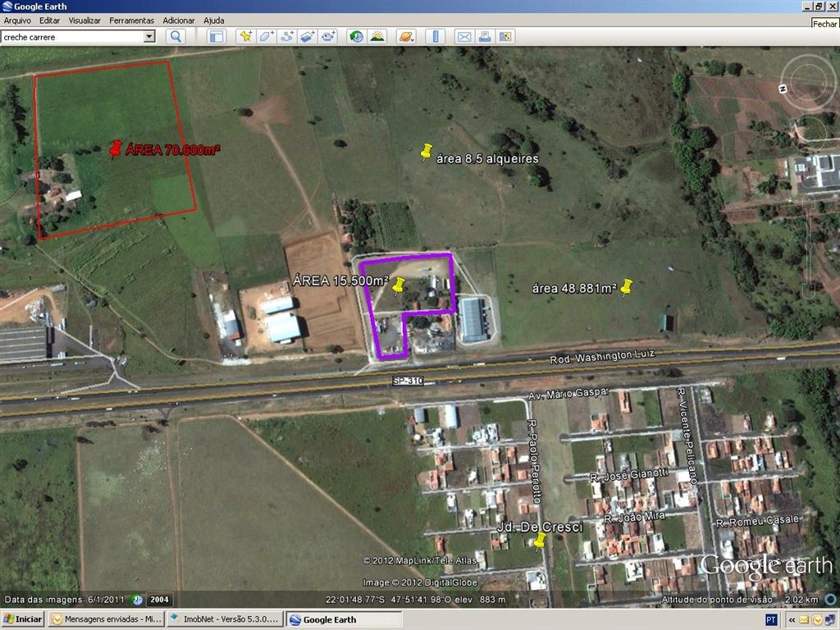The image size is (840, 630).
Task: Select the Add Path tool
Action: (286, 36)
